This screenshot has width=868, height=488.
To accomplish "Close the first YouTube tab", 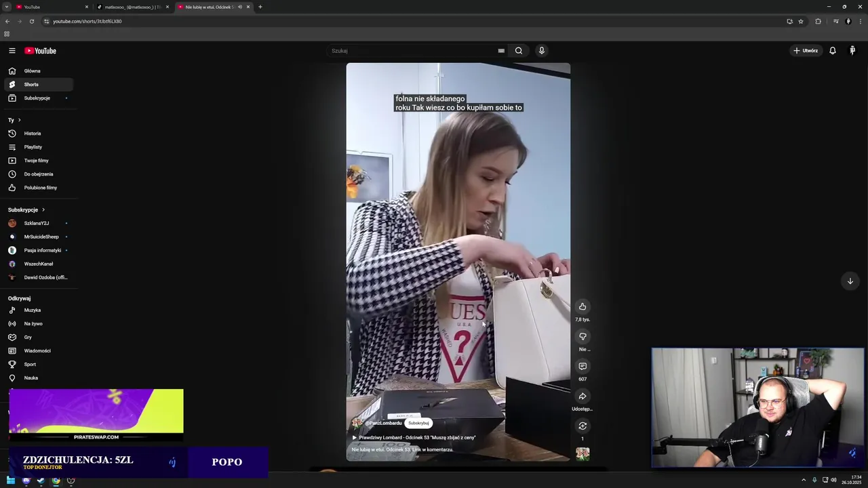I will (x=87, y=7).
